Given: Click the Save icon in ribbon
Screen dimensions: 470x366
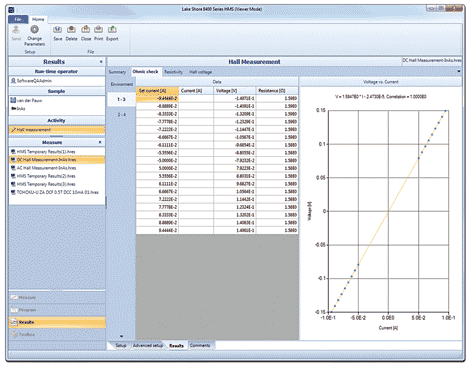Looking at the screenshot, I should [57, 29].
